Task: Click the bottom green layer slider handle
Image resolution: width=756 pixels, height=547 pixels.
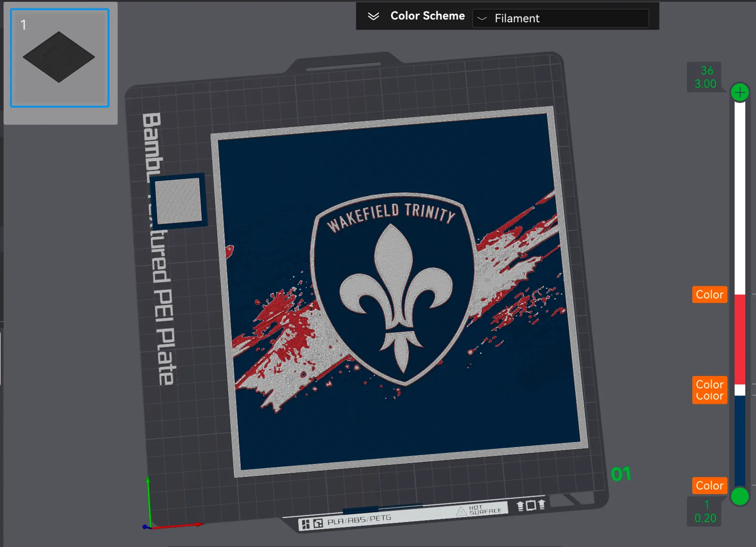Action: click(x=740, y=496)
